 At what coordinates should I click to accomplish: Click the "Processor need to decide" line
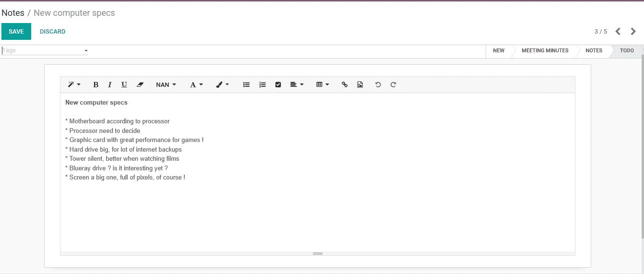(x=103, y=131)
